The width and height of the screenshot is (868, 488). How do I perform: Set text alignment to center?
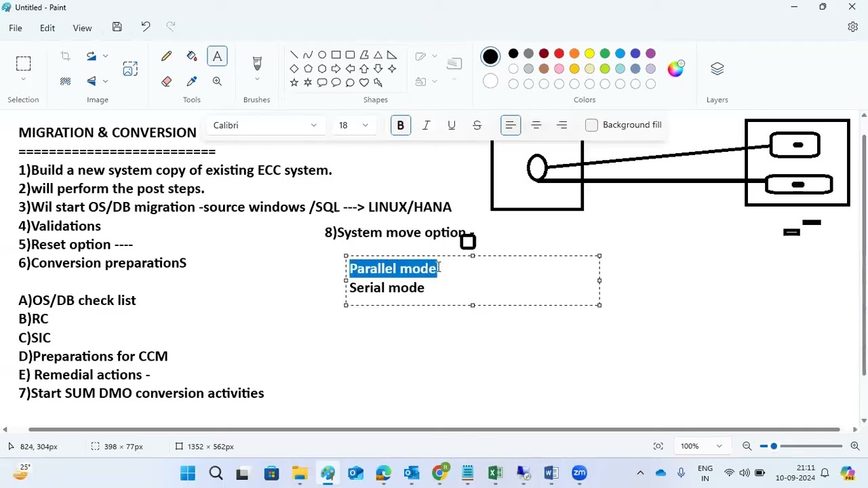536,125
